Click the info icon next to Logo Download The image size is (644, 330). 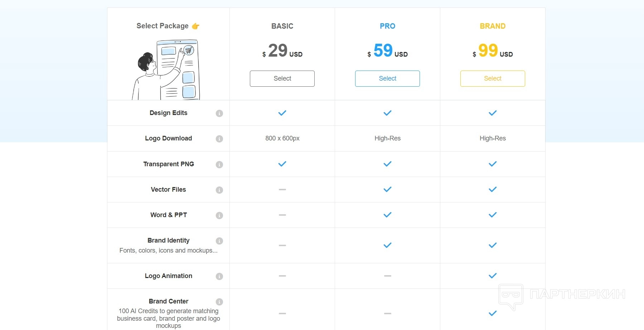tap(219, 139)
